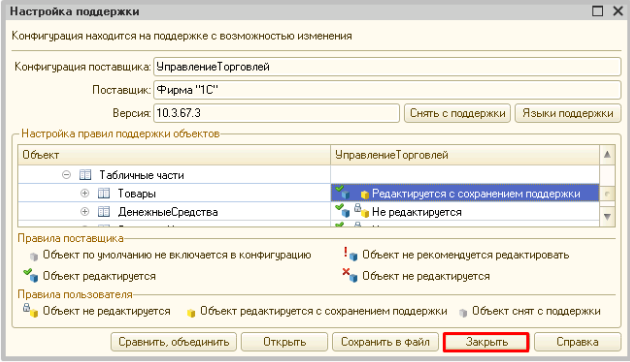Click the Версия field showing 10.3.67.3
Image resolution: width=630 pixels, height=362 pixels.
click(276, 113)
